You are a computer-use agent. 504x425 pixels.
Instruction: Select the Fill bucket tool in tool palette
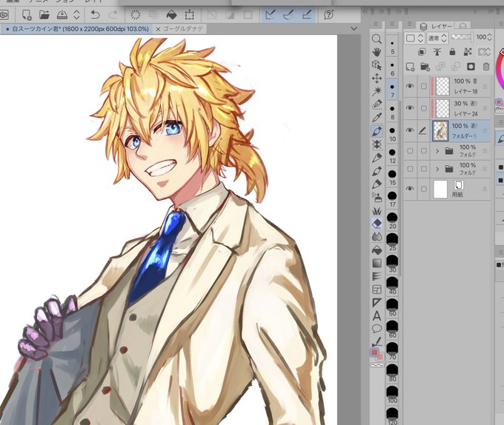coord(377,250)
